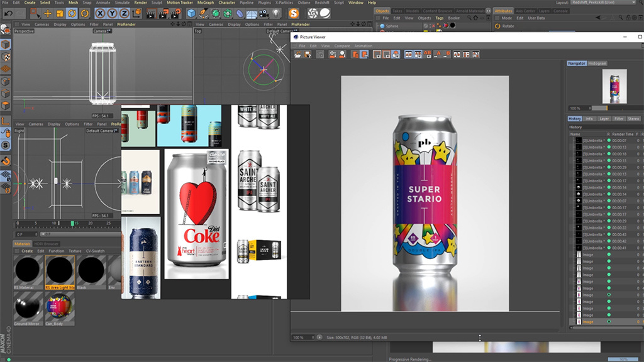Toggle green status dot of 00:00:07 render
The width and height of the screenshot is (644, 362).
609,140
